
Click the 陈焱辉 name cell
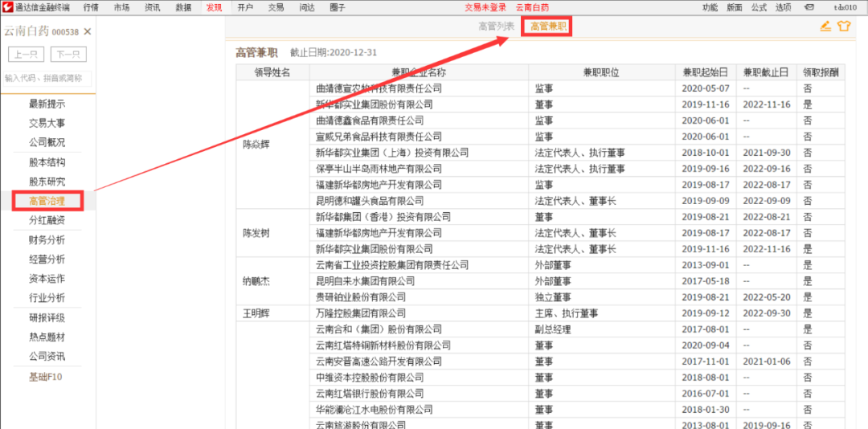click(273, 145)
